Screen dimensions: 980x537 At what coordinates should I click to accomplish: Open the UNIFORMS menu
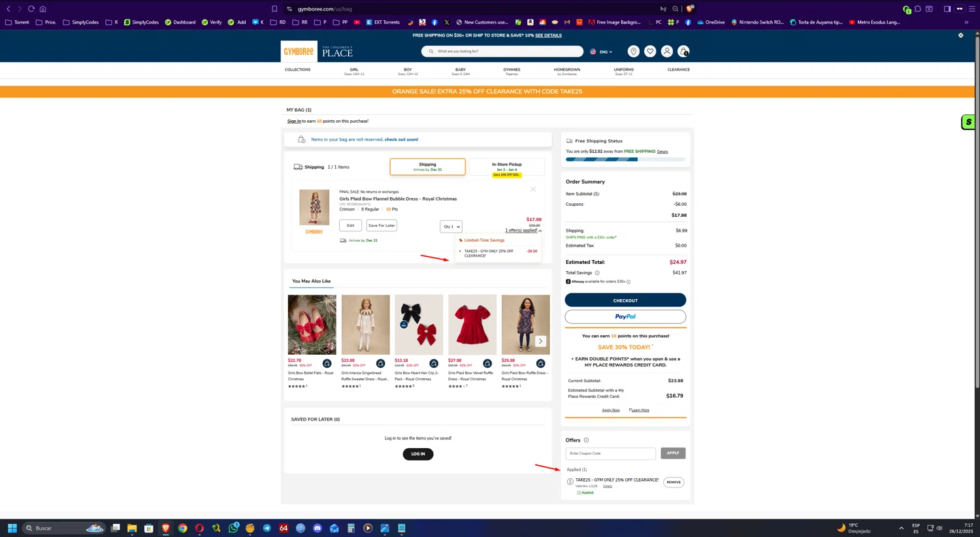point(623,71)
